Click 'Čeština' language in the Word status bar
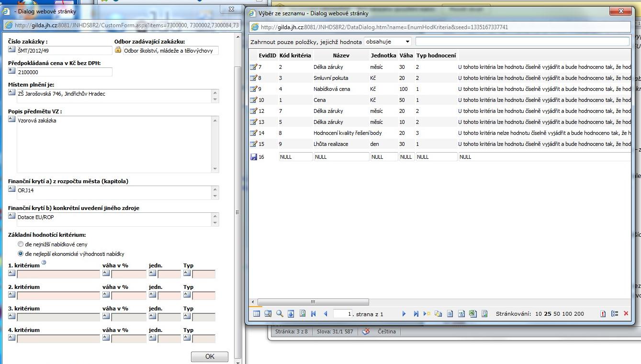 click(387, 331)
